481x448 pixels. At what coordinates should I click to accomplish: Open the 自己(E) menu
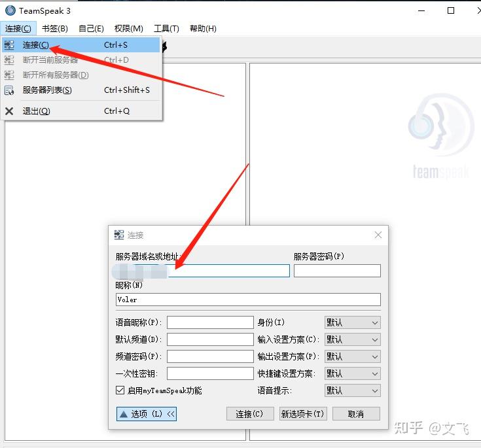pyautogui.click(x=91, y=29)
